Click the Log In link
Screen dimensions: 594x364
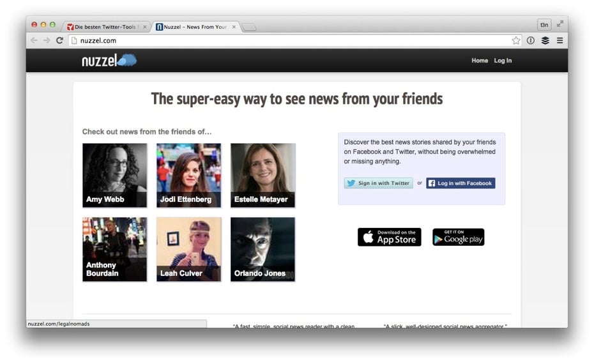click(503, 61)
